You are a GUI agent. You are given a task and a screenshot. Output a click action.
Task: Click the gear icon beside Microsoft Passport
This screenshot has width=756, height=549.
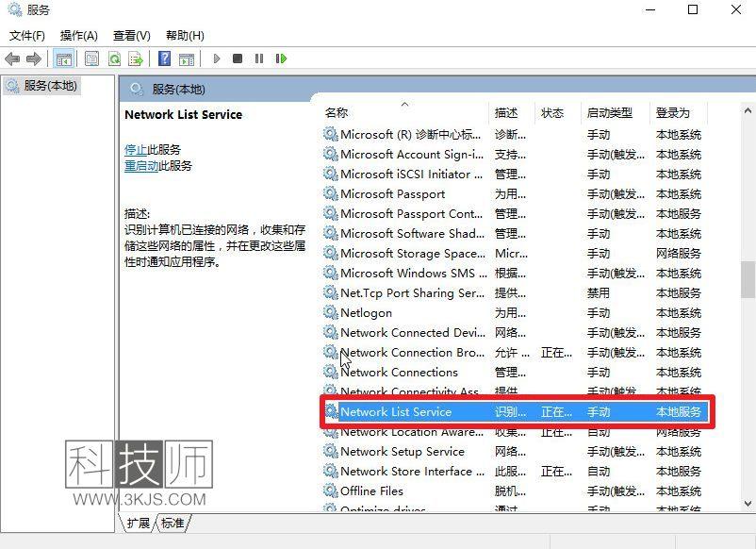click(330, 193)
